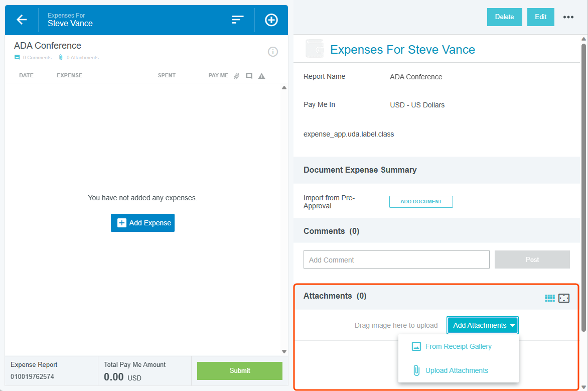Select Upload Attachments menu item
This screenshot has width=588, height=391.
[x=457, y=370]
